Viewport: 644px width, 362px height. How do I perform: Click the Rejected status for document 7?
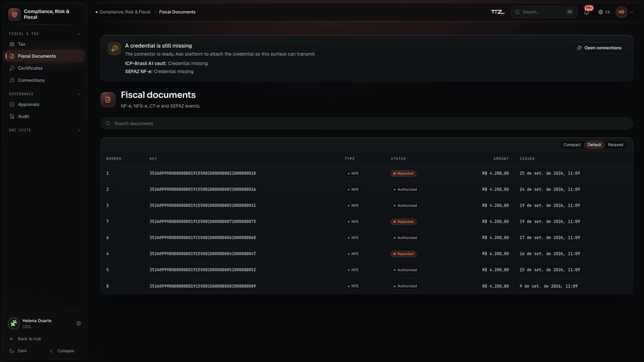(404, 222)
